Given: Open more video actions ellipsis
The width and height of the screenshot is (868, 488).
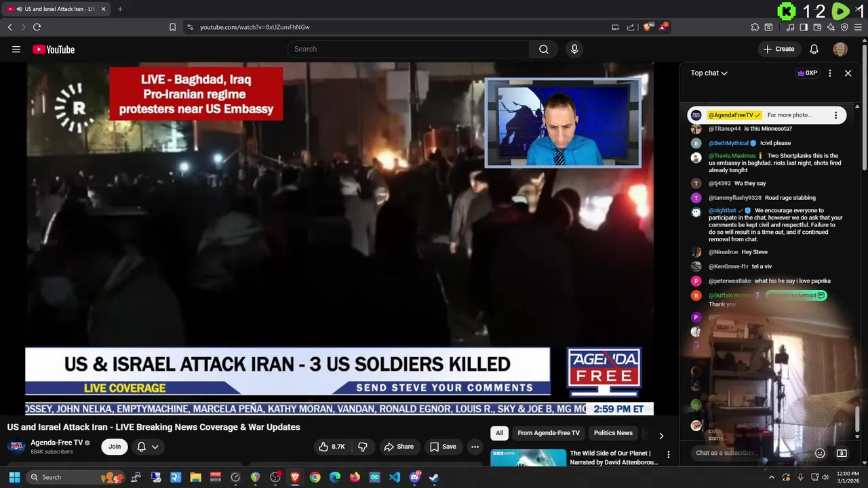Looking at the screenshot, I should (475, 447).
